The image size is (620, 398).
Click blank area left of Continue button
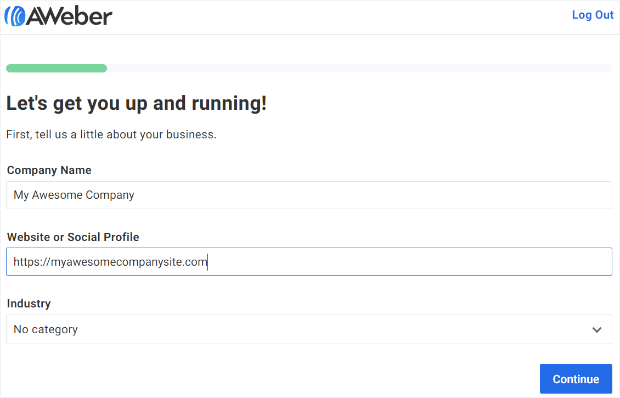pyautogui.click(x=269, y=379)
